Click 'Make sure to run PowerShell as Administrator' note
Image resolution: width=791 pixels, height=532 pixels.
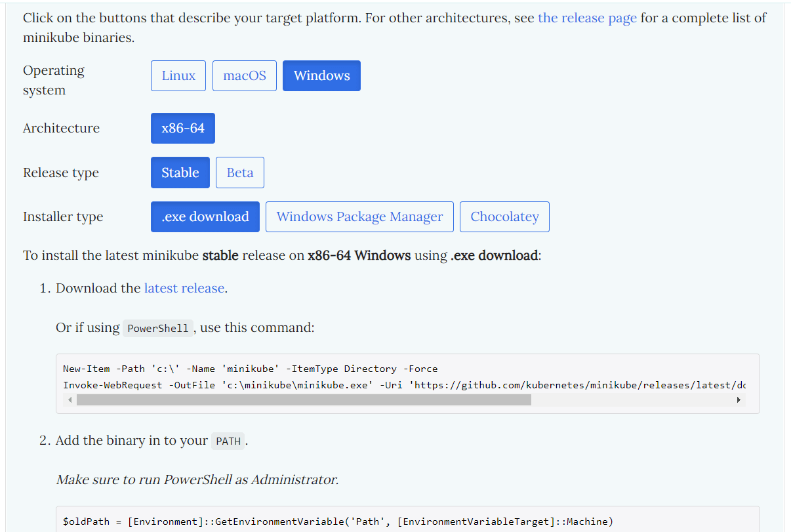coord(197,480)
